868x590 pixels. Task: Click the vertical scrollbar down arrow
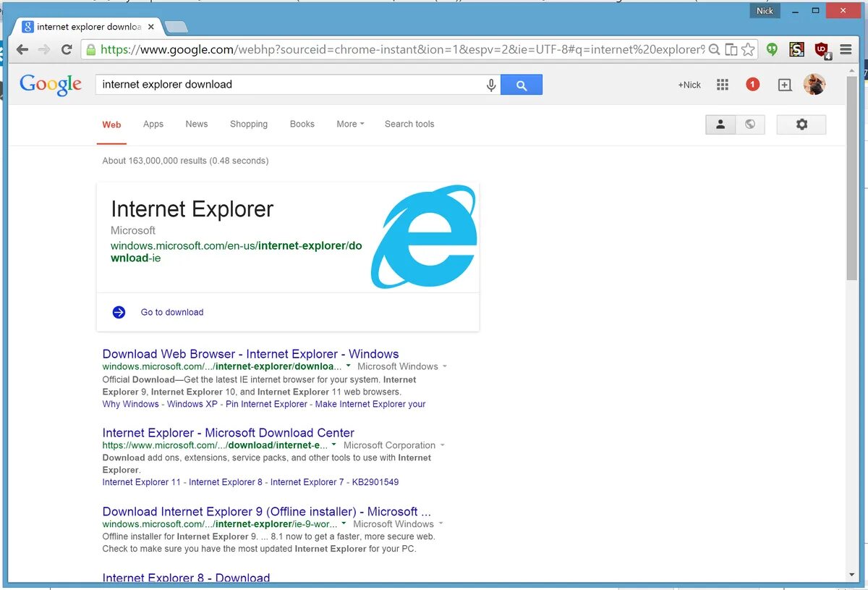point(852,576)
